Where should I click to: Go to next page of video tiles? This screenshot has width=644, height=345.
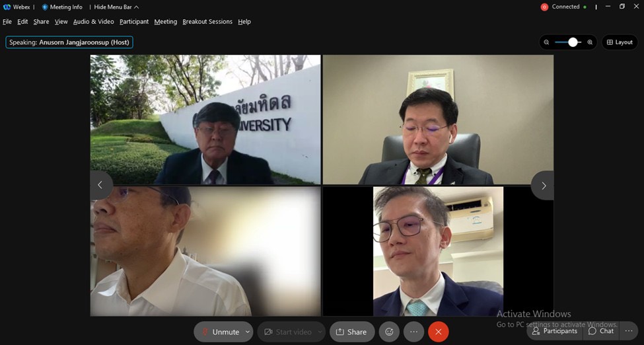543,186
